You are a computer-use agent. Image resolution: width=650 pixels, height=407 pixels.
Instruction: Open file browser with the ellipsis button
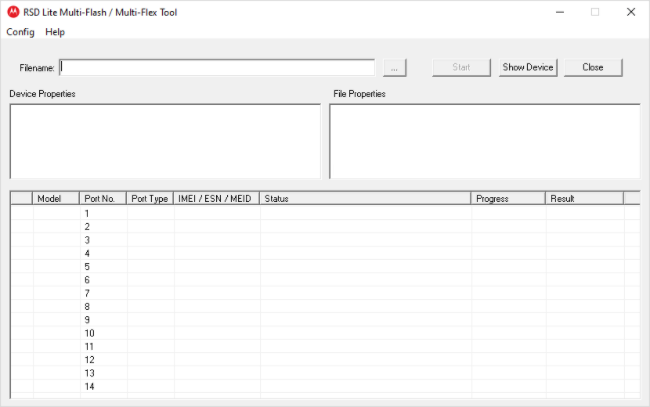[394, 68]
